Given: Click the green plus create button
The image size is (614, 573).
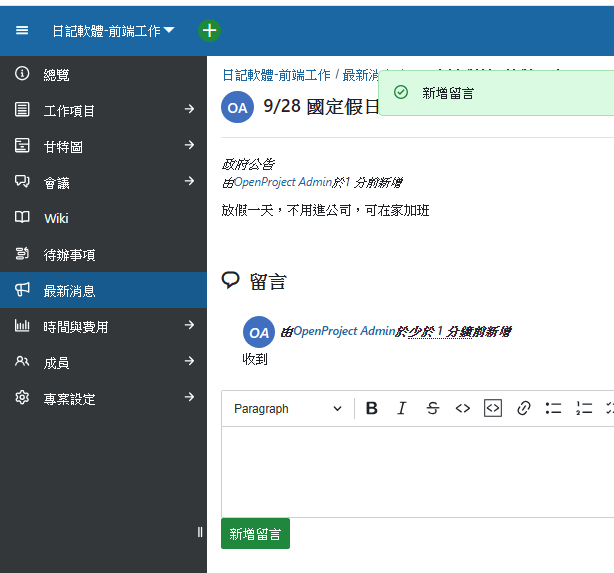Looking at the screenshot, I should [209, 31].
